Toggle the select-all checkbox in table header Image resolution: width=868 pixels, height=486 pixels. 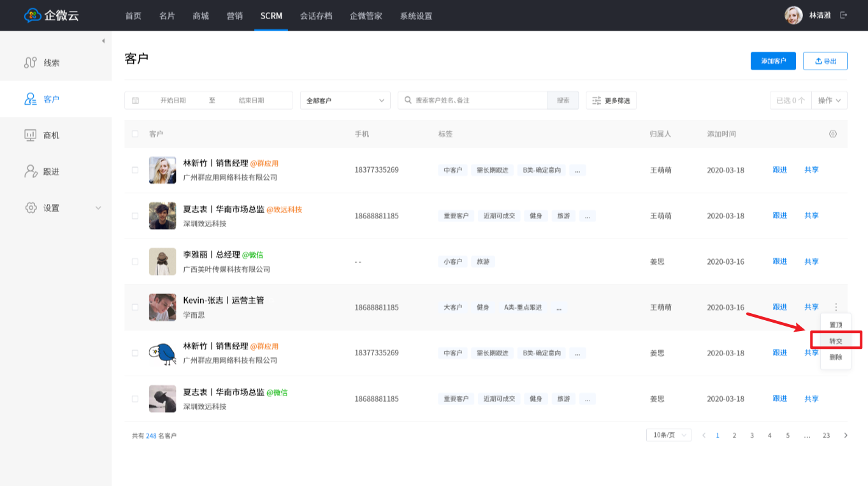(x=134, y=134)
